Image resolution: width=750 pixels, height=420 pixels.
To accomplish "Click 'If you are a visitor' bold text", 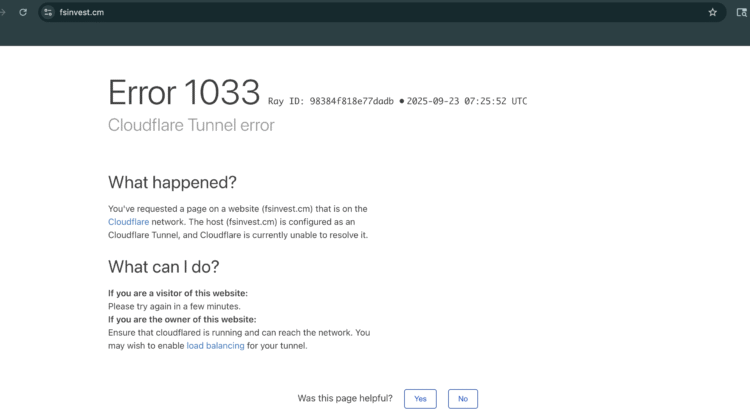I will coord(177,293).
